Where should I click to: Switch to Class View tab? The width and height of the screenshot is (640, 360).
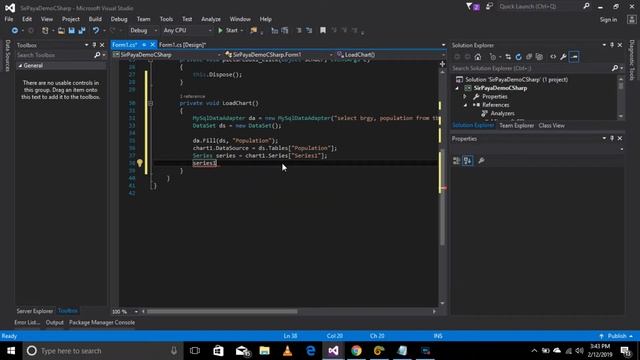(x=551, y=126)
